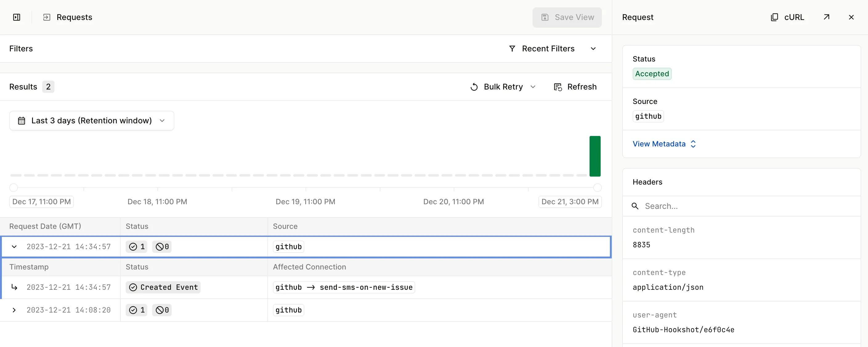Toggle the sidebar panel icon
868x347 pixels.
17,17
